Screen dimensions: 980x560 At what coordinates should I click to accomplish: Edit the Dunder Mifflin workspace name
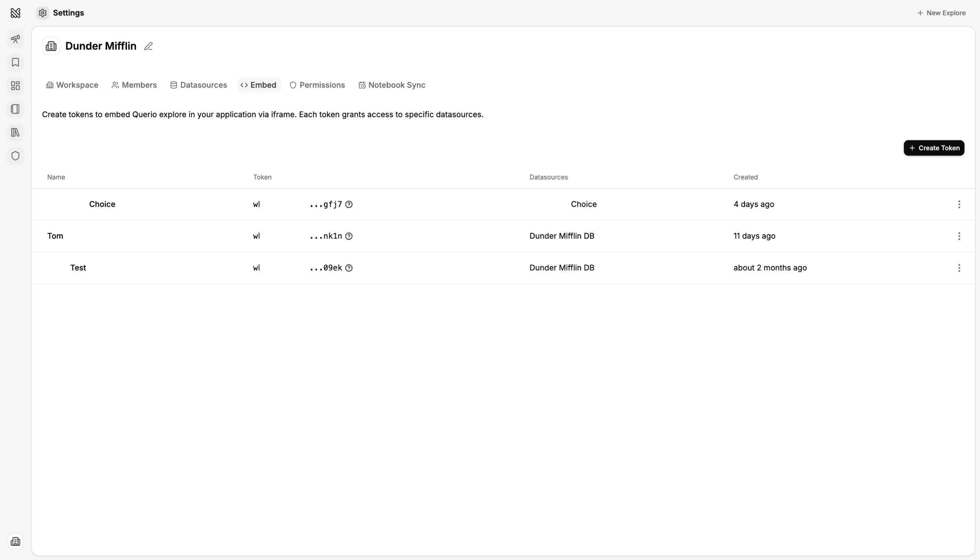pyautogui.click(x=148, y=46)
